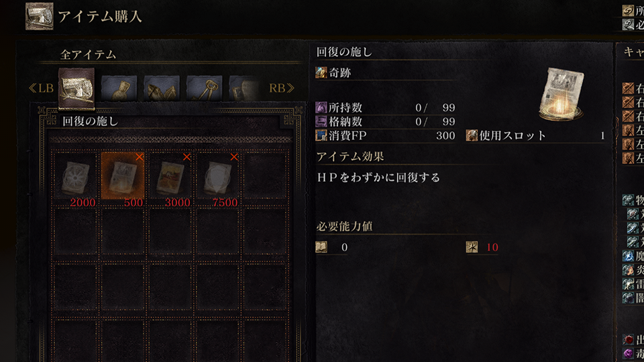Click the 格納数 storage count icon

(321, 121)
